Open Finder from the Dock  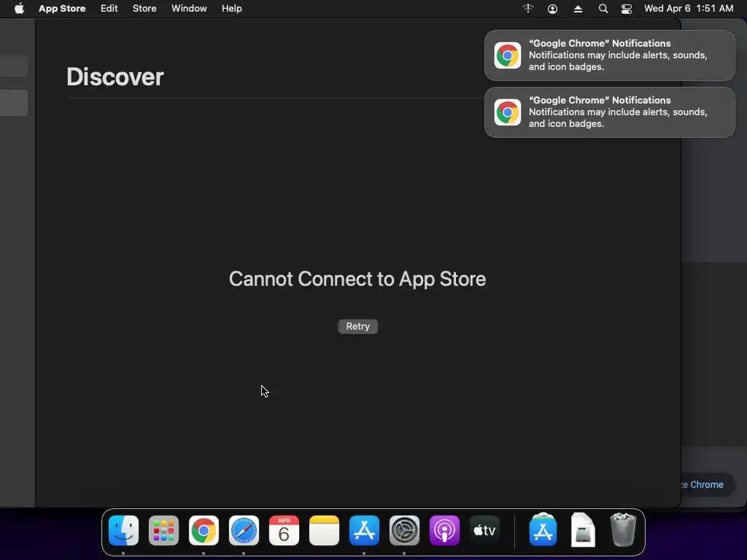tap(123, 531)
